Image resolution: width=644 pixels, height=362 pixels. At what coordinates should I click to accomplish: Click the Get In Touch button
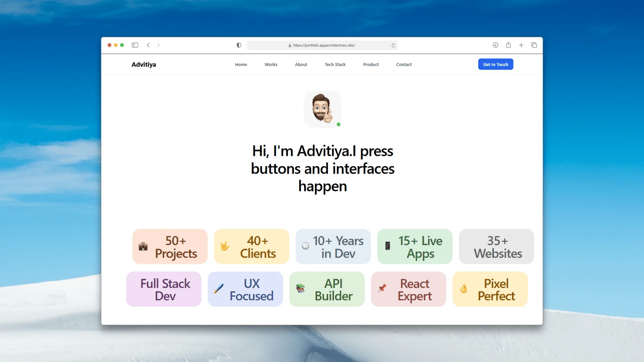(495, 64)
